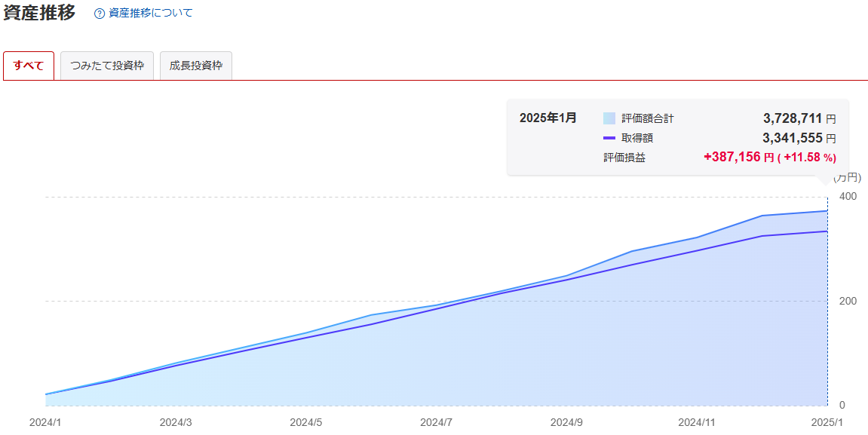Image resolution: width=868 pixels, height=435 pixels.
Task: Select the 2024/3 x-axis label
Action: click(x=176, y=422)
